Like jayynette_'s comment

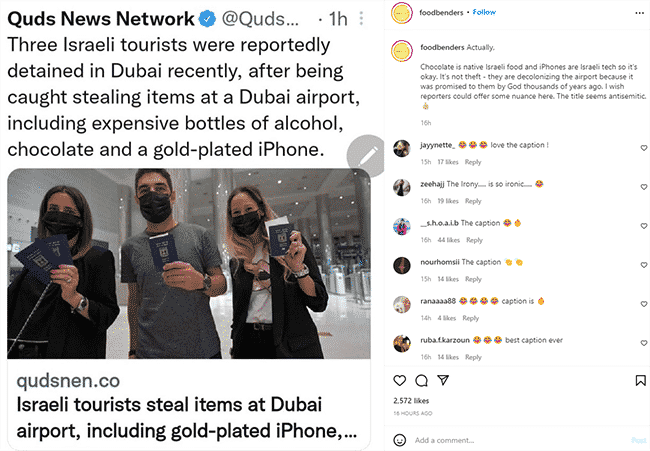point(644,148)
